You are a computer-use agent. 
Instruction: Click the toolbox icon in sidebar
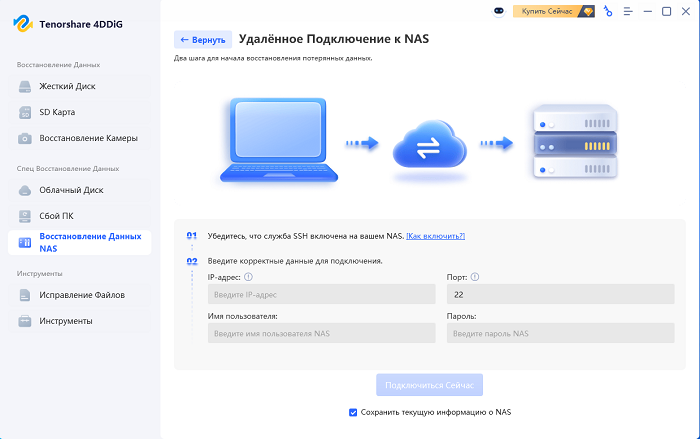tap(25, 321)
